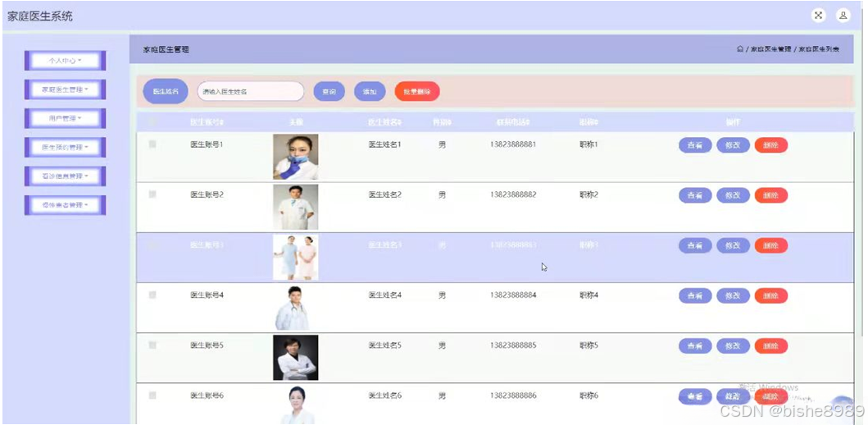Open avatar photo of 医生账号4

[x=296, y=308]
